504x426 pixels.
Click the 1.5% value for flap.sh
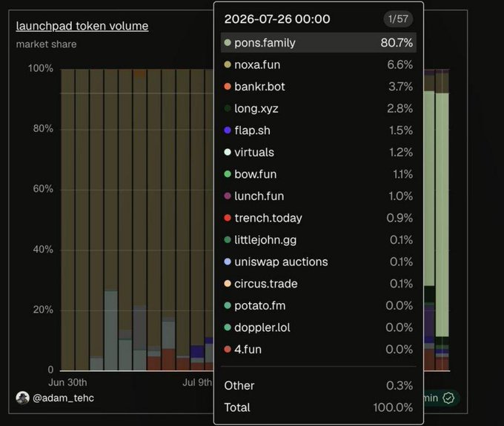pyautogui.click(x=401, y=130)
